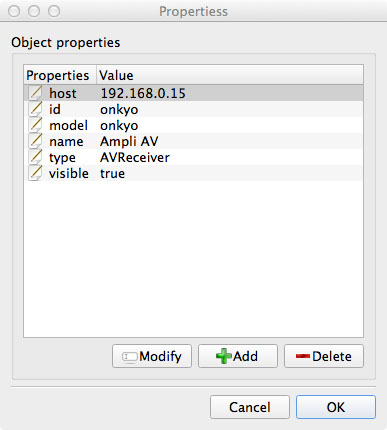This screenshot has height=430, width=387.
Task: Select the id row's onkyo value
Action: 119,110
